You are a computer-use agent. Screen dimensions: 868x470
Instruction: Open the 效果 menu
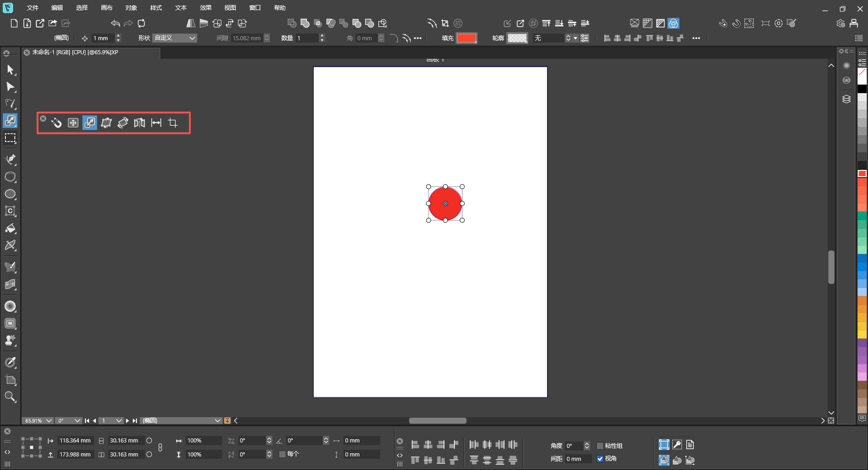tap(206, 8)
